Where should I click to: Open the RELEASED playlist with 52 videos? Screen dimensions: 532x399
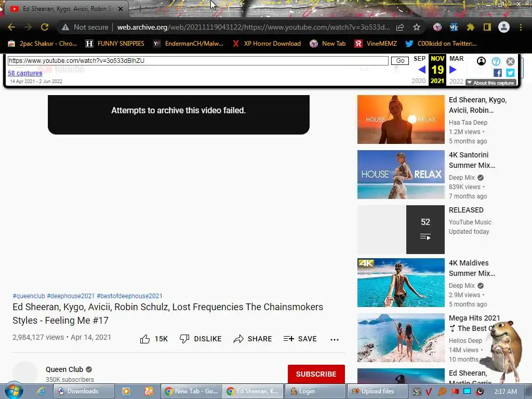401,229
